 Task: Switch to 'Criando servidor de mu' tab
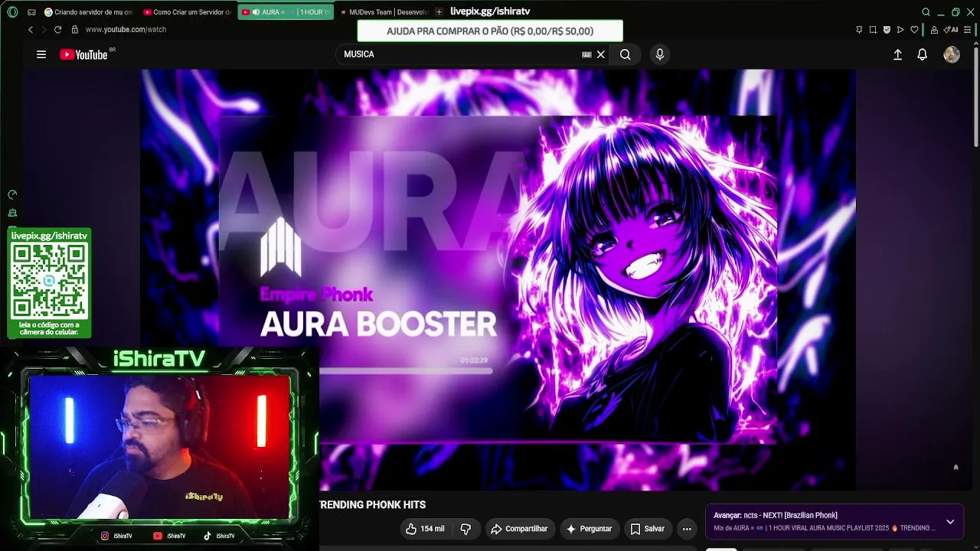click(88, 12)
